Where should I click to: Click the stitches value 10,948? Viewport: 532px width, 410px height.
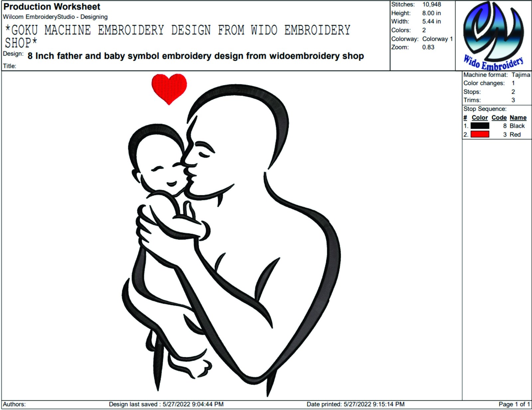click(x=432, y=5)
